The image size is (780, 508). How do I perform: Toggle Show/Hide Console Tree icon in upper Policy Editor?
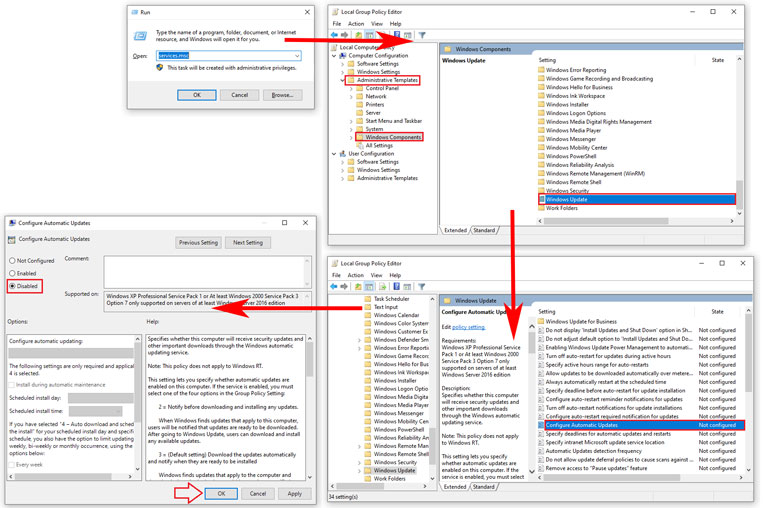click(x=370, y=35)
